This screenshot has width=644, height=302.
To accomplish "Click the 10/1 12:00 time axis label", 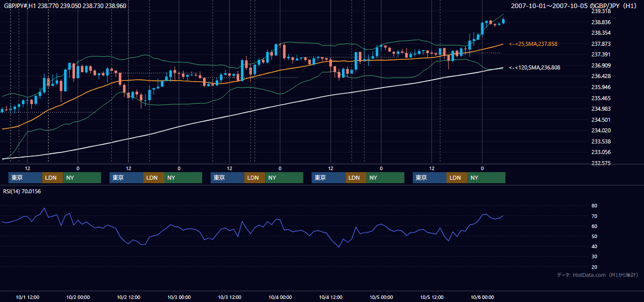I will tap(28, 297).
